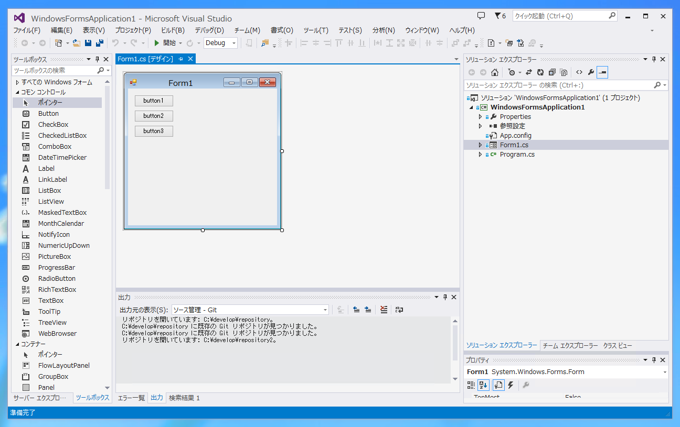The image size is (680, 427).
Task: Open Properties wrench icon in Solution Explorer
Action: pyautogui.click(x=591, y=72)
